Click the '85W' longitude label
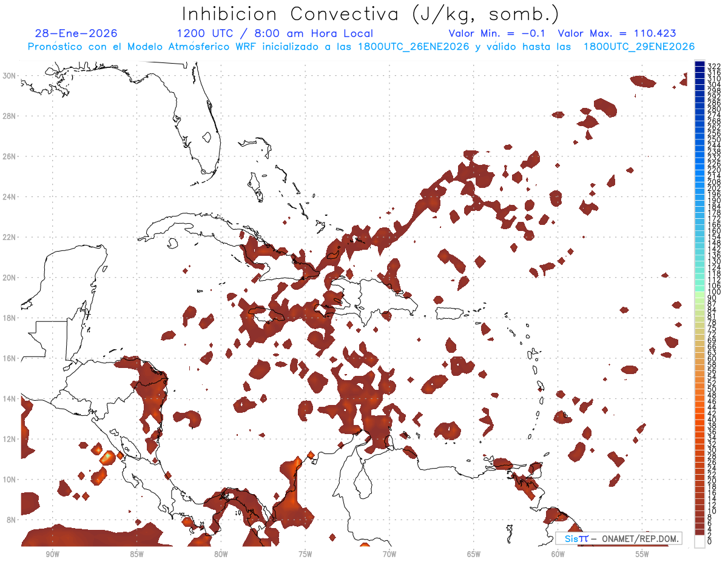728x562 pixels. pyautogui.click(x=136, y=555)
